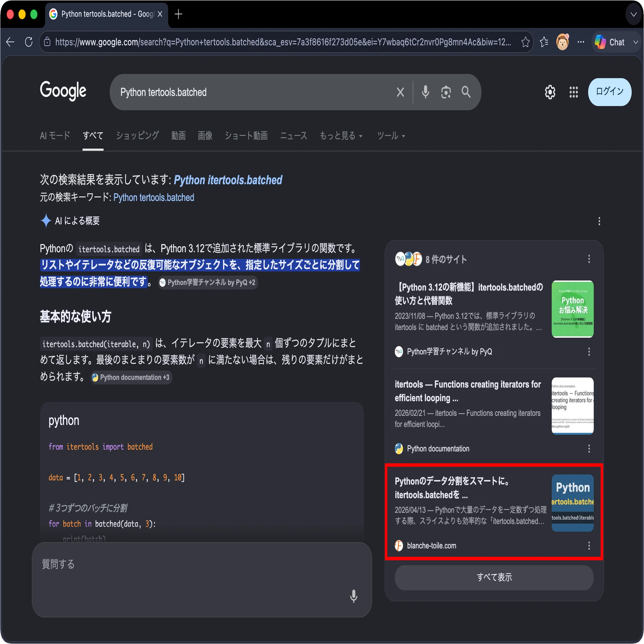Open the AI overview three-dot options menu
The image size is (644, 644).
coord(599,221)
